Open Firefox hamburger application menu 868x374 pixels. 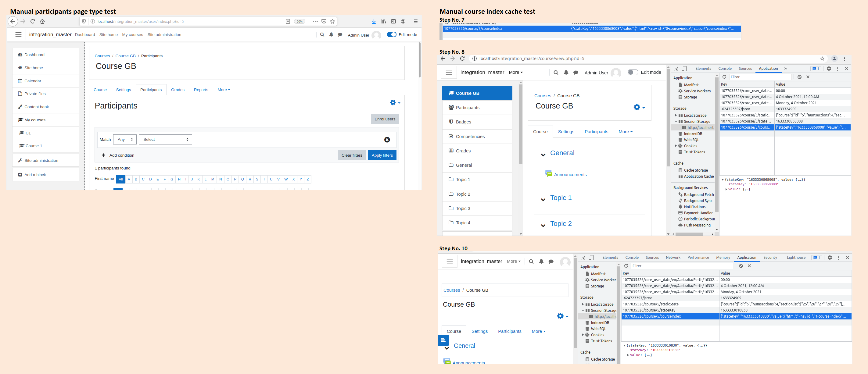tap(415, 21)
